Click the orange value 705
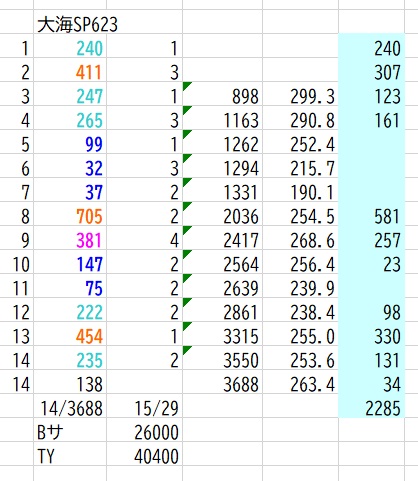The height and width of the screenshot is (481, 418). (x=89, y=217)
